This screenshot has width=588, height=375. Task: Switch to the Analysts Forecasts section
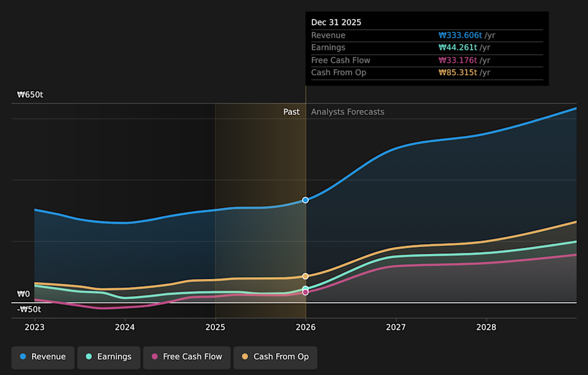(347, 111)
